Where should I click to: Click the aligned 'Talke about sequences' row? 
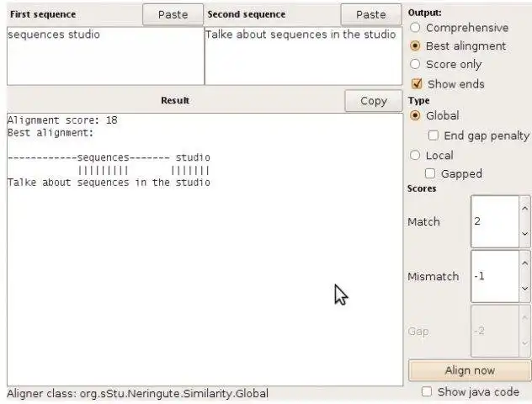click(x=109, y=183)
